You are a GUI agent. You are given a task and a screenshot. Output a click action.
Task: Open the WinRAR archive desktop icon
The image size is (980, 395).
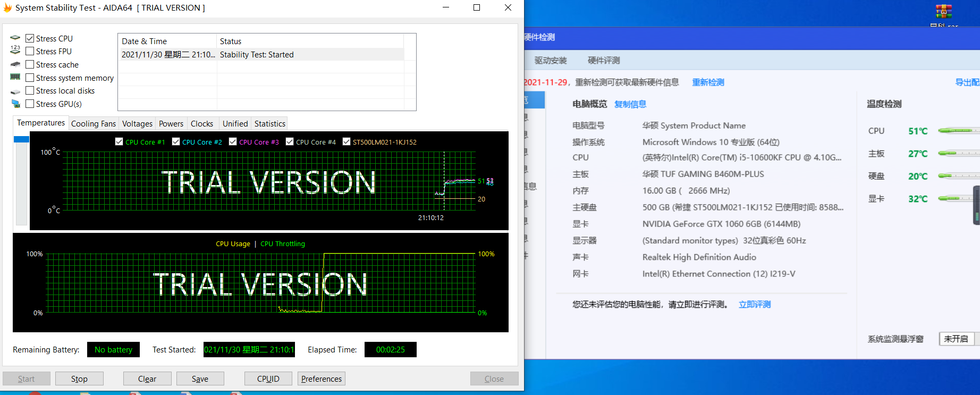coord(944,11)
